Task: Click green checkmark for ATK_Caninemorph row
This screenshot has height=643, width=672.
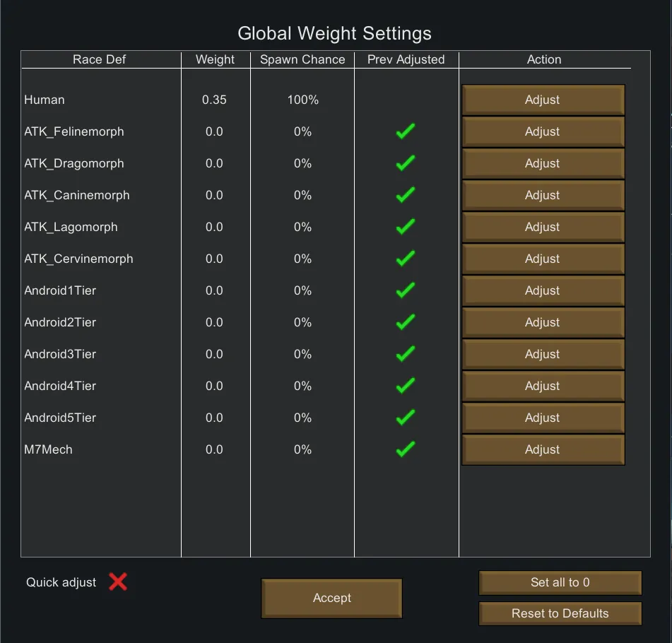Action: (x=406, y=195)
